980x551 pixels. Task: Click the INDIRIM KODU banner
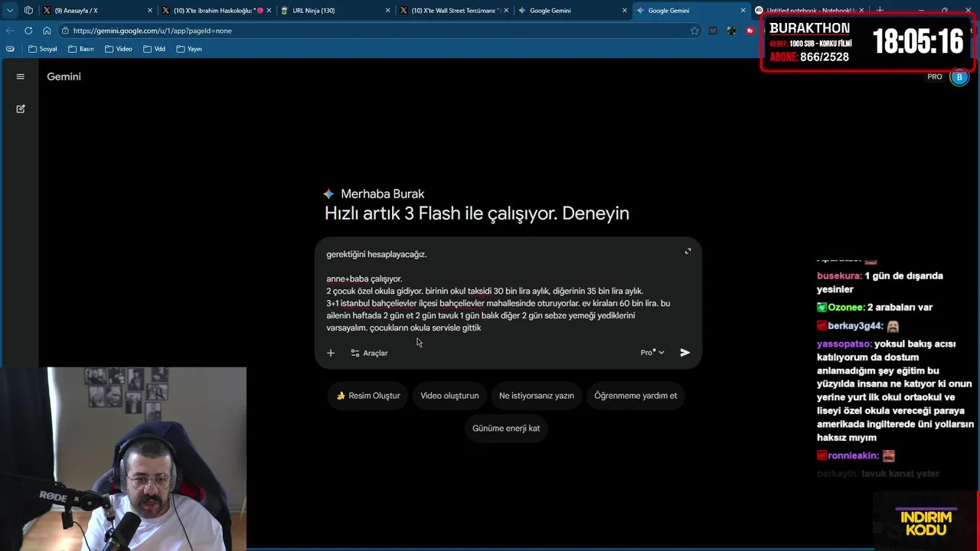click(926, 523)
